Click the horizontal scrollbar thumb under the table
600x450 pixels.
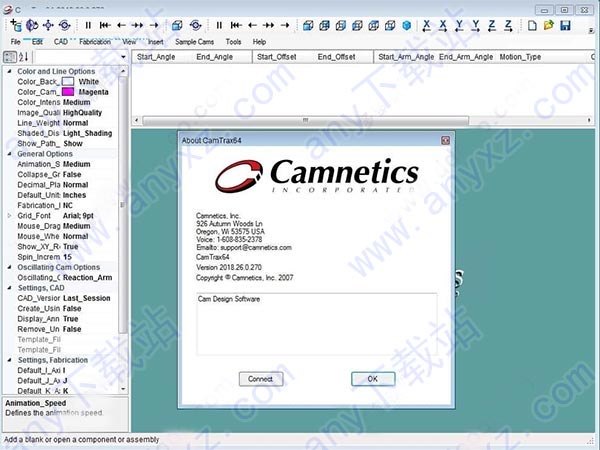(305, 121)
